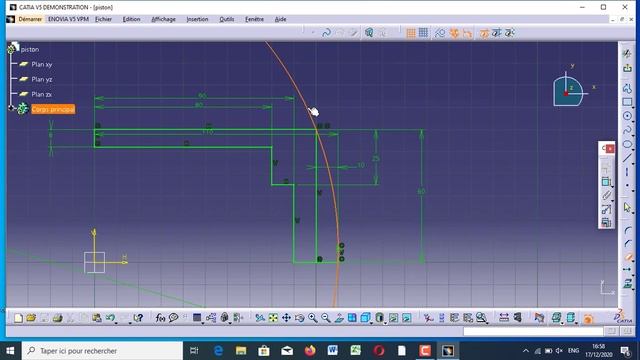Close the small floating toolbar
This screenshot has width=640, height=360.
tap(610, 149)
